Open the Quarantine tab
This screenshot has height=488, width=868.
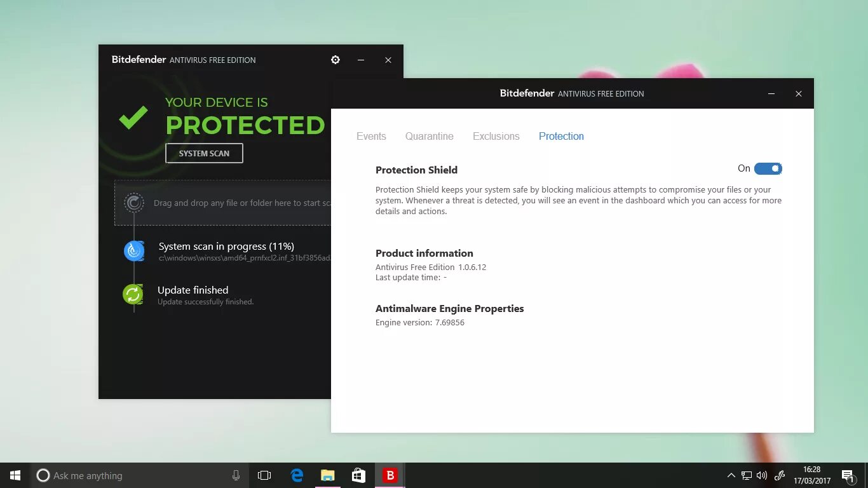[430, 136]
